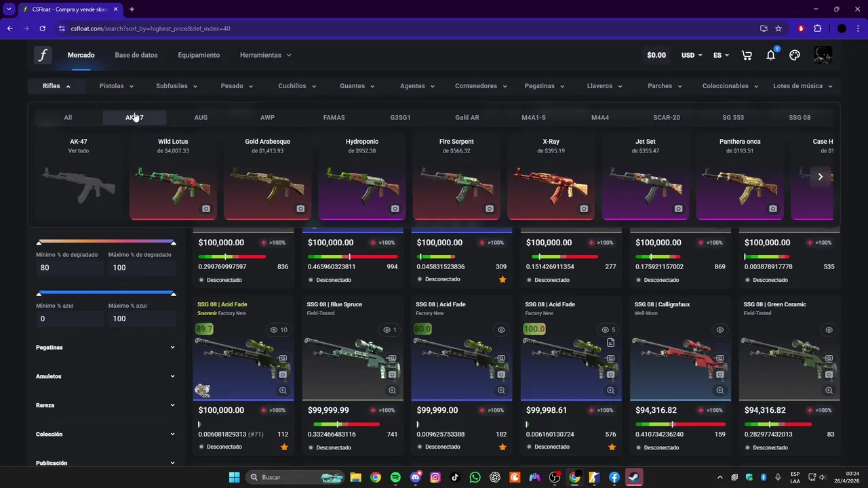Open the shopping cart

coord(747,56)
